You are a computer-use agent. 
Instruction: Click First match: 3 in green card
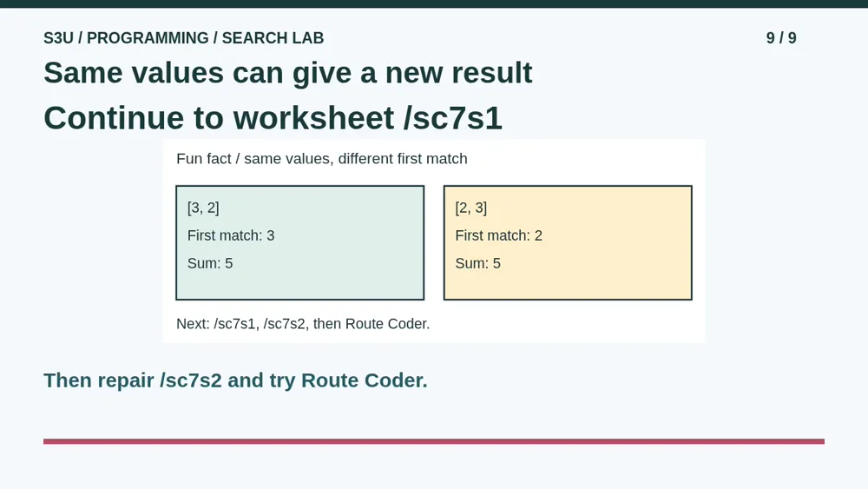231,236
